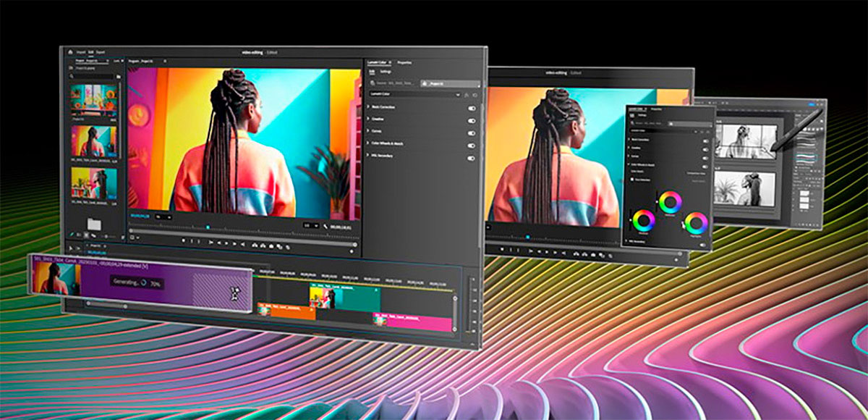The height and width of the screenshot is (420, 868).
Task: Toggle Color Wheels & Match switch main window
Action: (472, 146)
